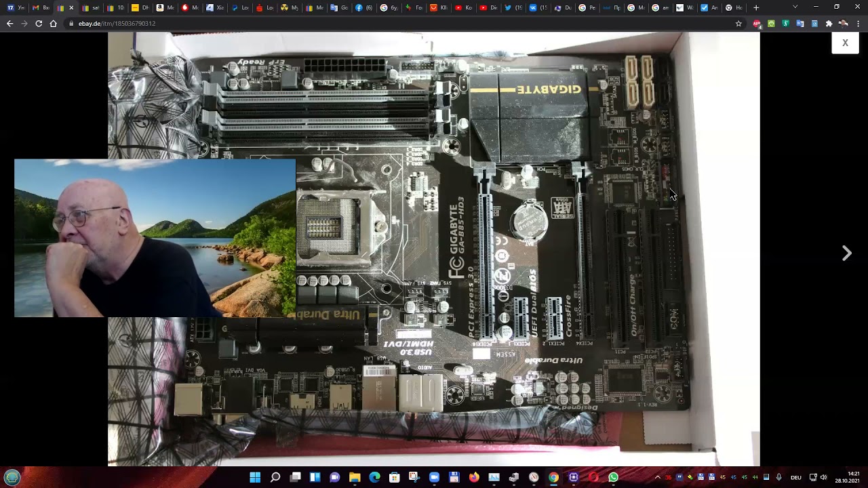Switch to the Twitter tab
Viewport: 868px width, 488px height.
coord(513,7)
